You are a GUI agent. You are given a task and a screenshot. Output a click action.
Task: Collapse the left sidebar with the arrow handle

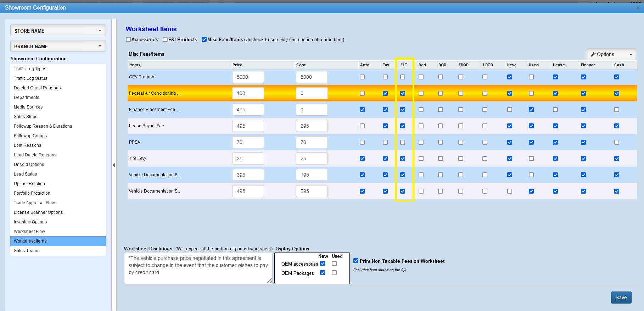click(114, 165)
